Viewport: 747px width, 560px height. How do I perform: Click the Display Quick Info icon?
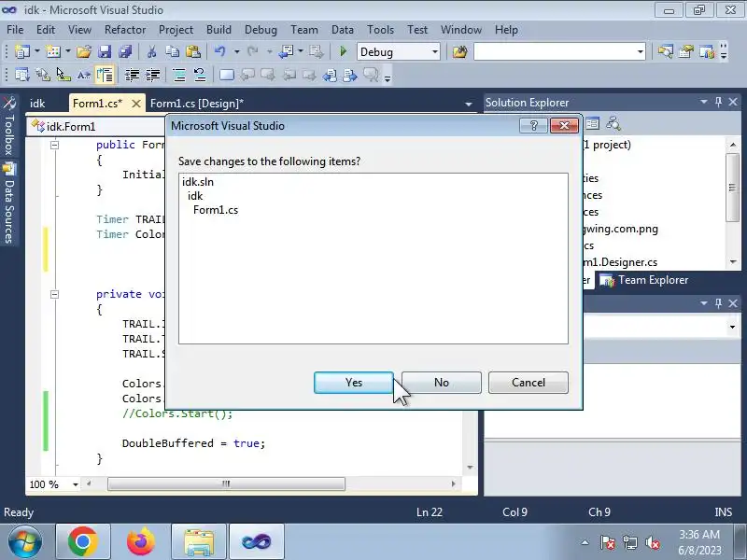point(63,75)
